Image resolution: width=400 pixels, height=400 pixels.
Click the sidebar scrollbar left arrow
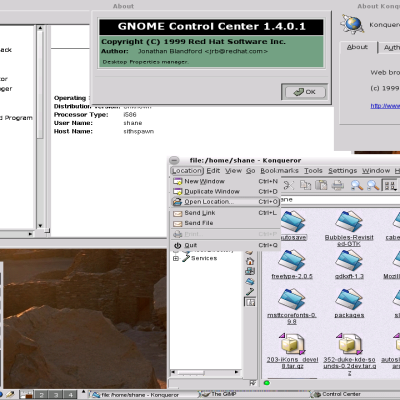tap(173, 372)
